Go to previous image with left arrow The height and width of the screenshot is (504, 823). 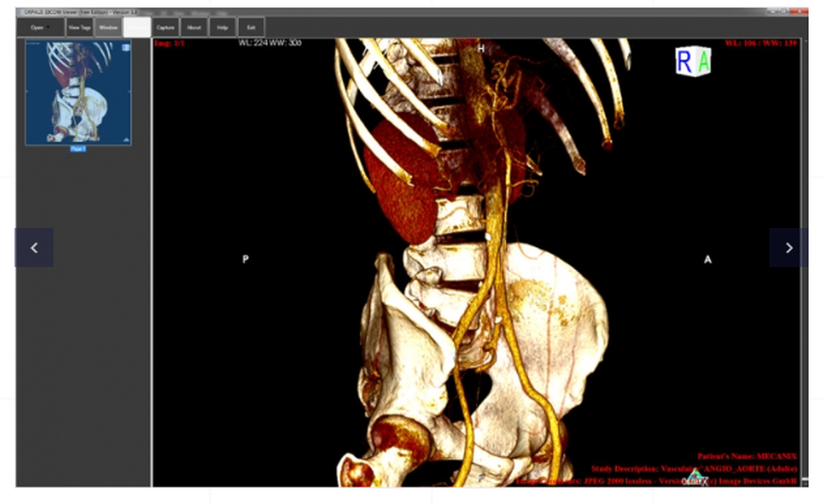[34, 247]
